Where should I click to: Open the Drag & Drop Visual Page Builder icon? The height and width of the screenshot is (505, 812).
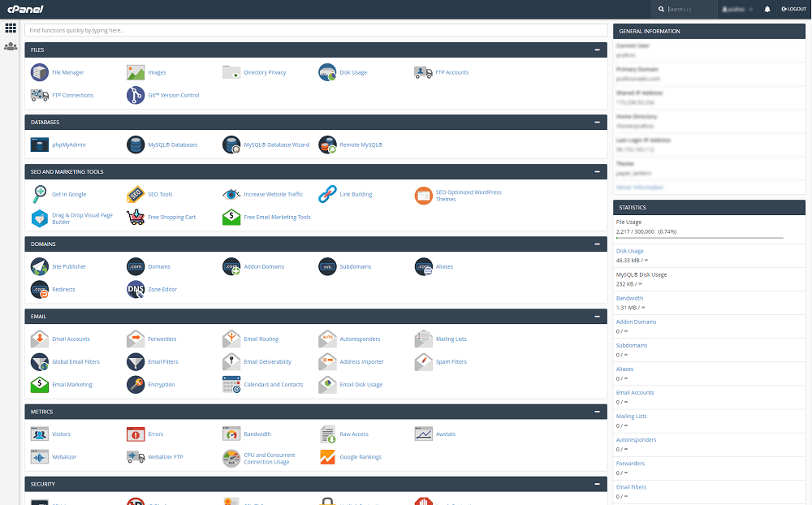(x=39, y=218)
